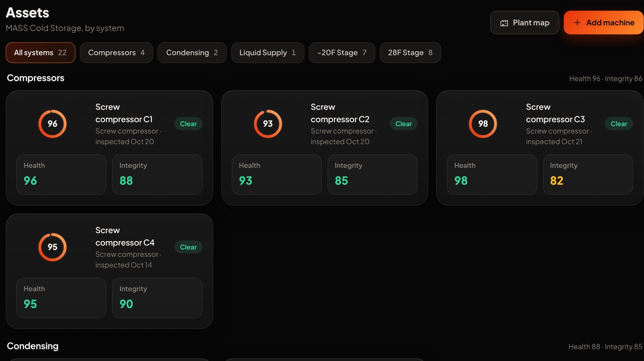Click the health ring showing 98 for C3
Screen dimensions: 644x361
click(x=483, y=124)
